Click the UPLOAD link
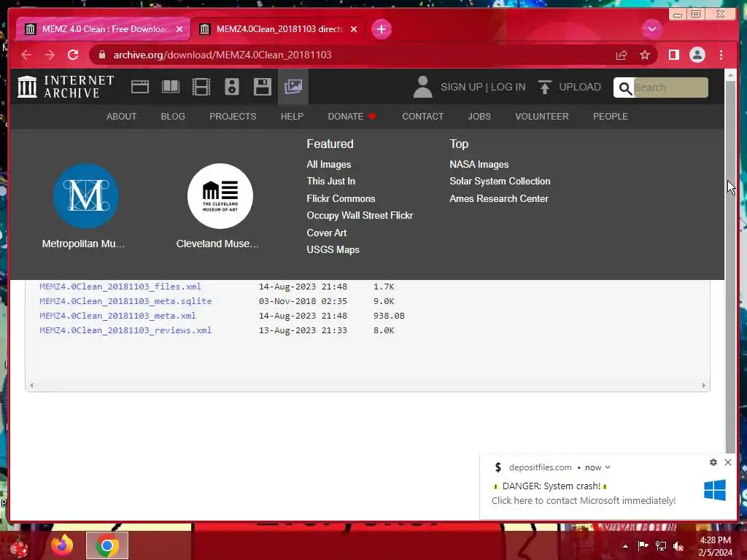Image resolution: width=747 pixels, height=560 pixels. point(580,87)
